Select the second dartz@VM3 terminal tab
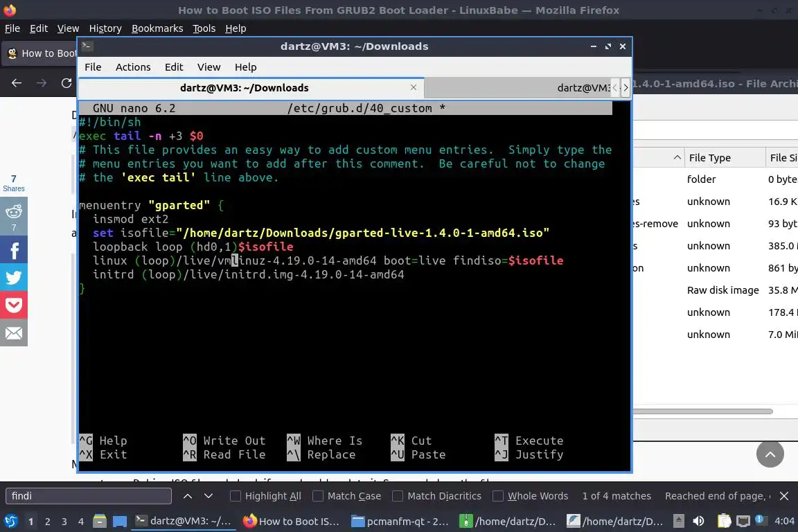 pyautogui.click(x=517, y=87)
